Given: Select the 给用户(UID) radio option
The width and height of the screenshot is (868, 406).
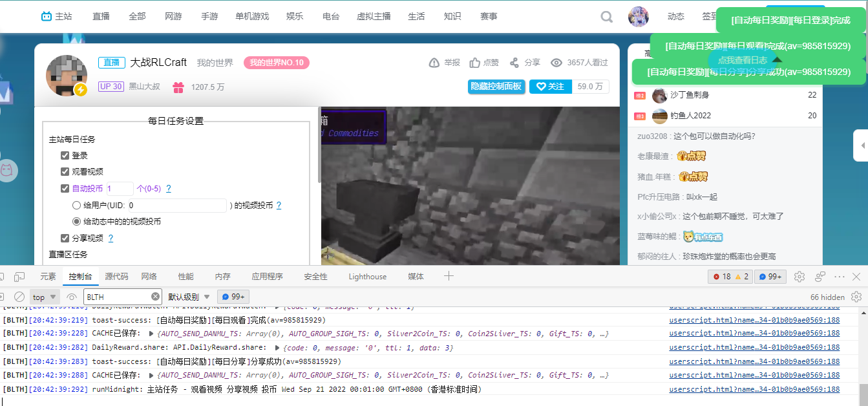Looking at the screenshot, I should point(76,205).
